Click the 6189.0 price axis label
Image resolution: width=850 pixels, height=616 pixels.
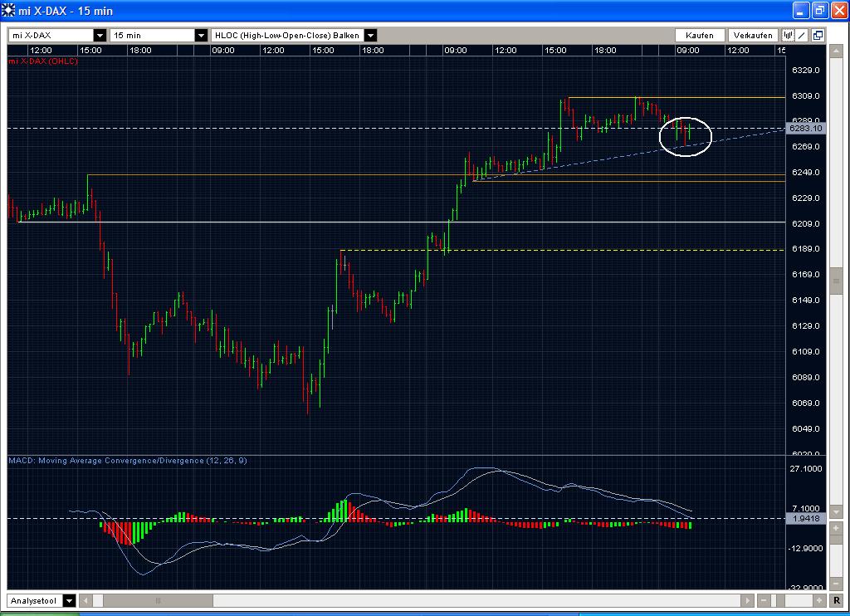pyautogui.click(x=805, y=249)
